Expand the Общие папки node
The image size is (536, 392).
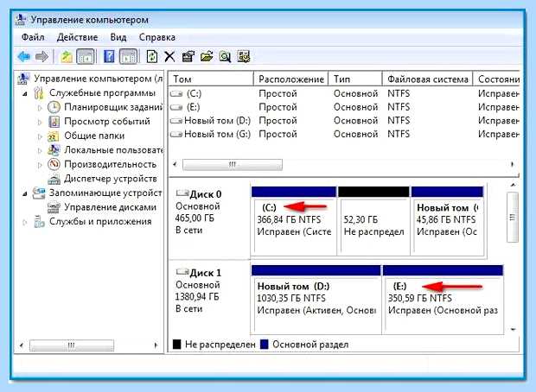click(x=40, y=136)
